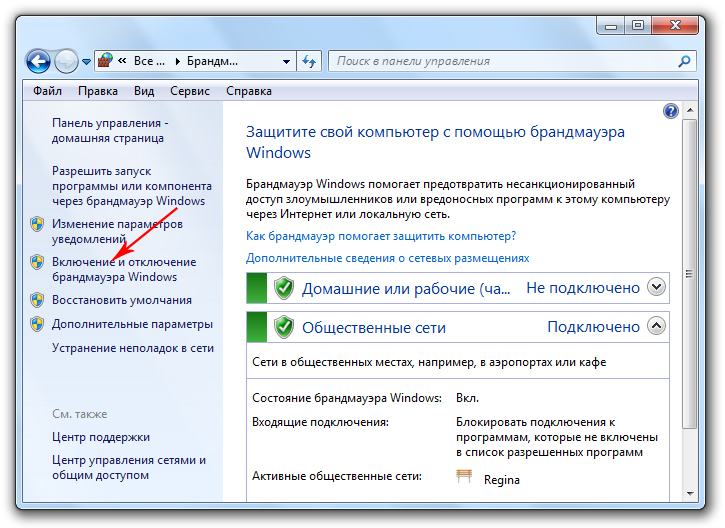Click the firewall brick icon in address bar
Viewport: 725px width, 528px height.
click(x=105, y=61)
